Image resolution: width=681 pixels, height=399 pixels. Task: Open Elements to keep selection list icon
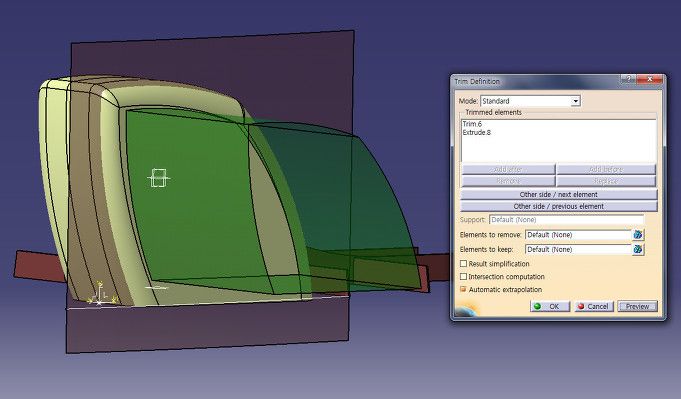coord(638,249)
